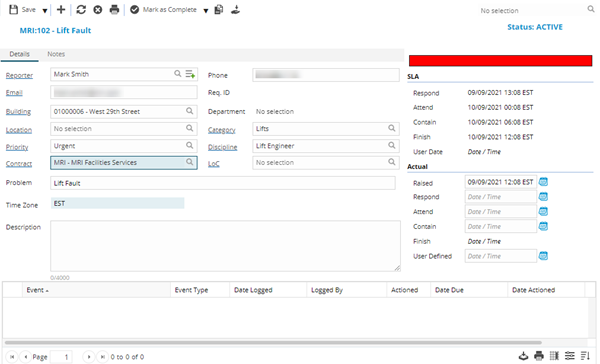The height and width of the screenshot is (364, 600).
Task: Refresh the record using circular arrows
Action: coord(81,10)
